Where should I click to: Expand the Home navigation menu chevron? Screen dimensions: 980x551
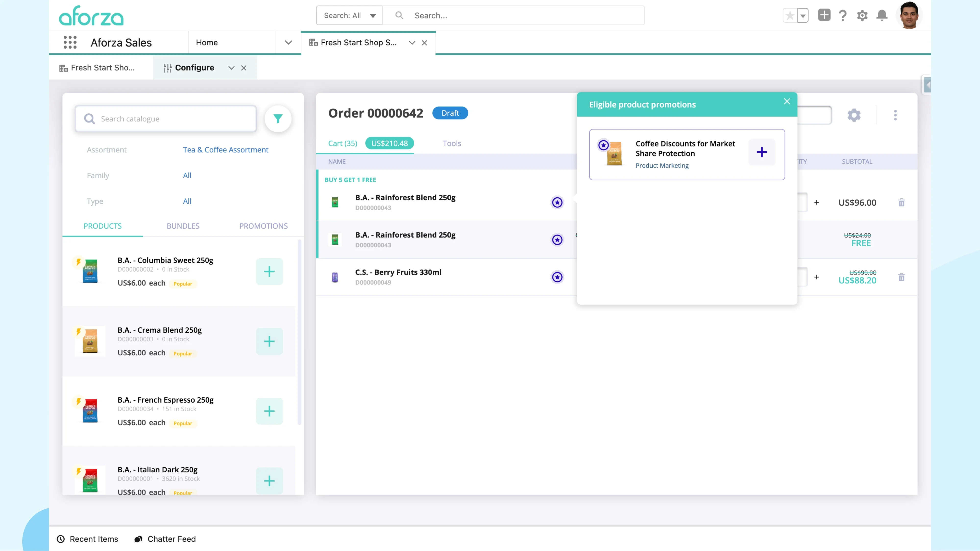point(288,43)
